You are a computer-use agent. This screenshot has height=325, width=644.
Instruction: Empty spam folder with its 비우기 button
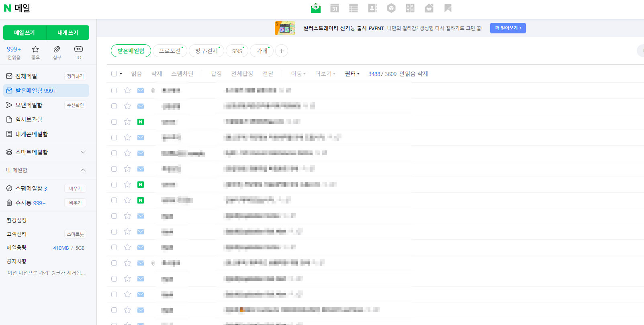(x=75, y=188)
